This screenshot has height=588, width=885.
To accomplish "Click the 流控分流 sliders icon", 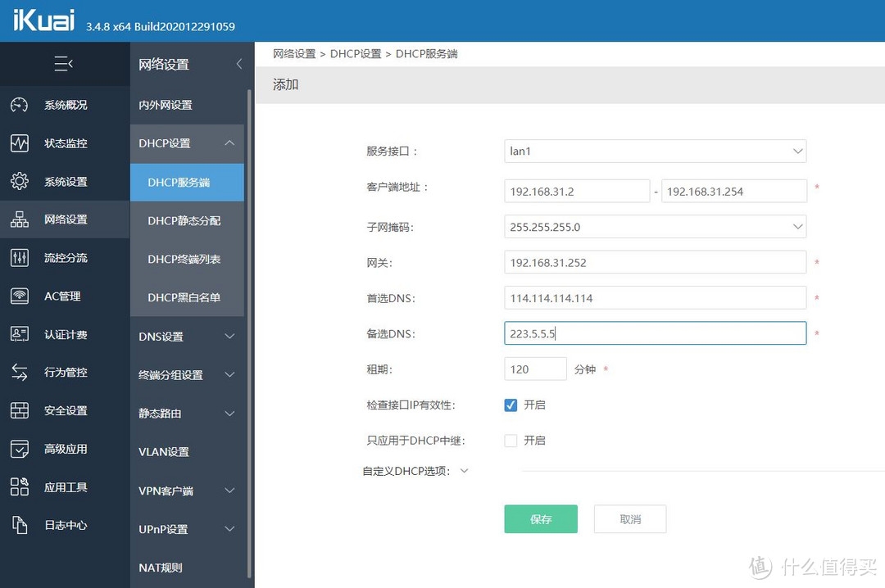I will pyautogui.click(x=19, y=258).
